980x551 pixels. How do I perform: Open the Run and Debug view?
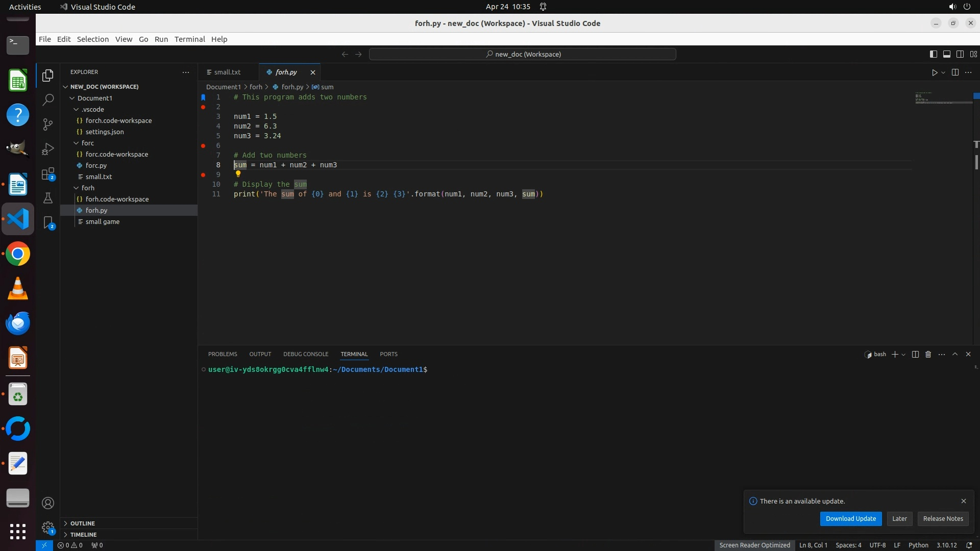(x=48, y=149)
